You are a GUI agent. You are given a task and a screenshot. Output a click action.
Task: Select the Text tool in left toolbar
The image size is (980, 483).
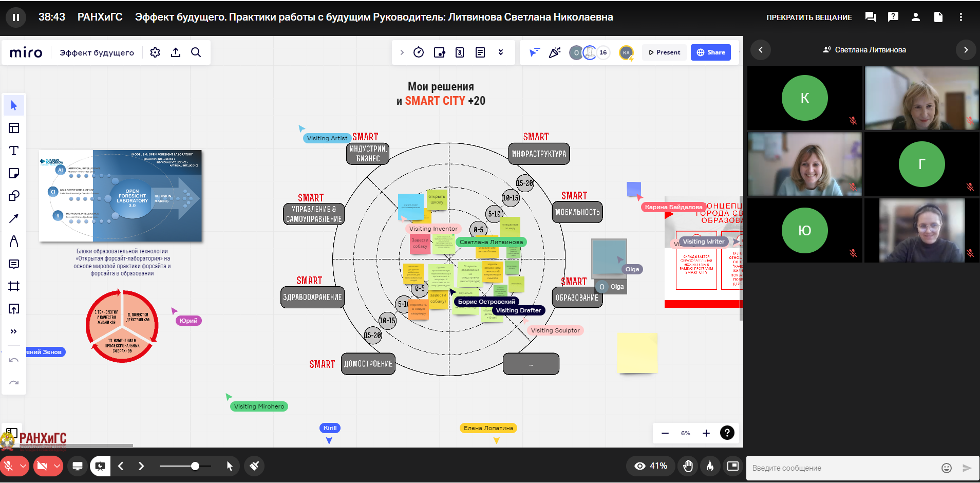[x=14, y=151]
